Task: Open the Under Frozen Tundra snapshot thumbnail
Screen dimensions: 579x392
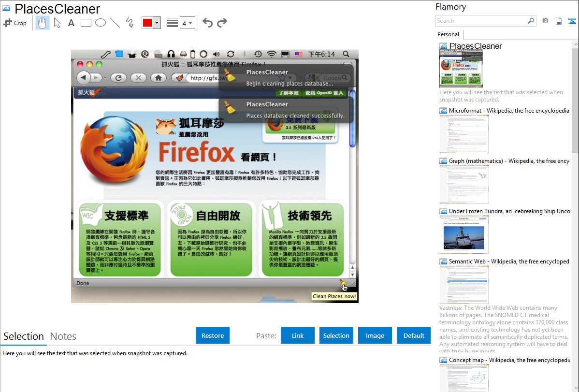Action: [x=464, y=234]
